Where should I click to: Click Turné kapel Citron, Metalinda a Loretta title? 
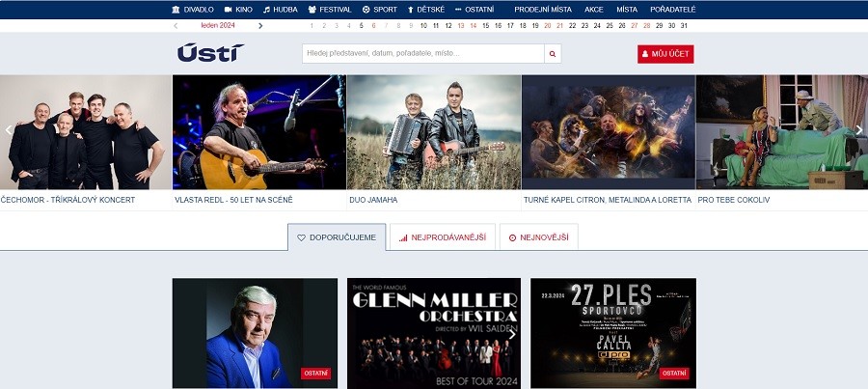click(608, 200)
